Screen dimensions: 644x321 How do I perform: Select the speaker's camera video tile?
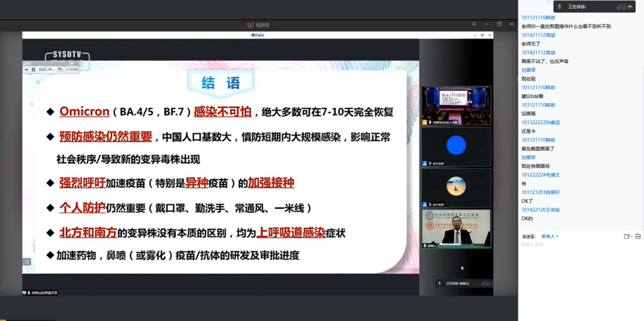coord(456,229)
